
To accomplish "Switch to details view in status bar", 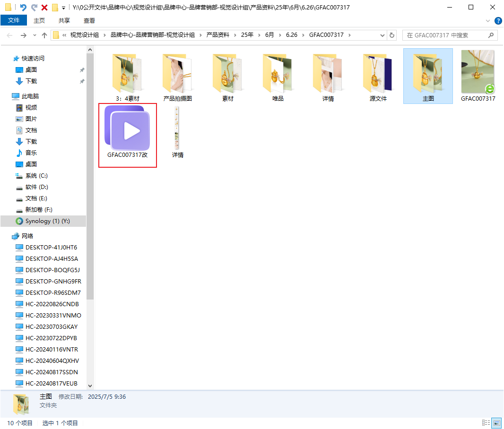I will [x=486, y=423].
